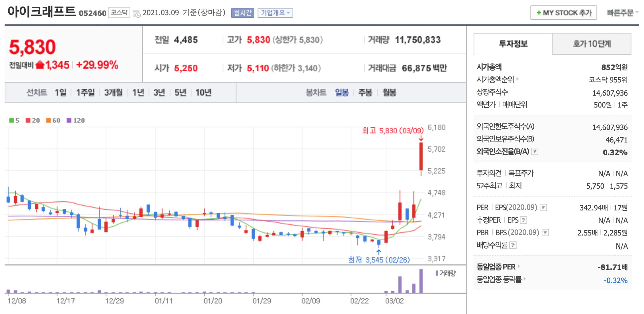644x314 pixels.
Task: Select the 1일 line chart period
Action: 60,92
